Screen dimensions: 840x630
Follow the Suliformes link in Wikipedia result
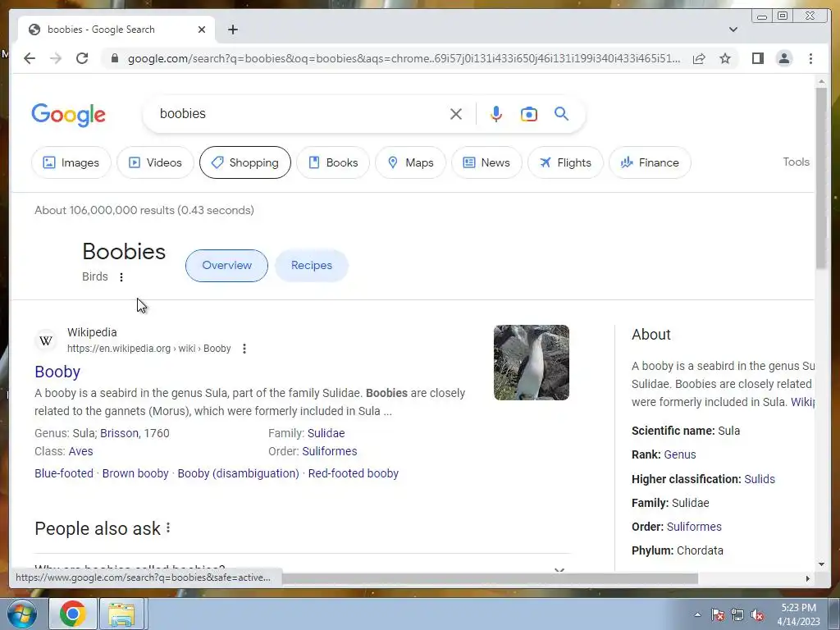330,451
